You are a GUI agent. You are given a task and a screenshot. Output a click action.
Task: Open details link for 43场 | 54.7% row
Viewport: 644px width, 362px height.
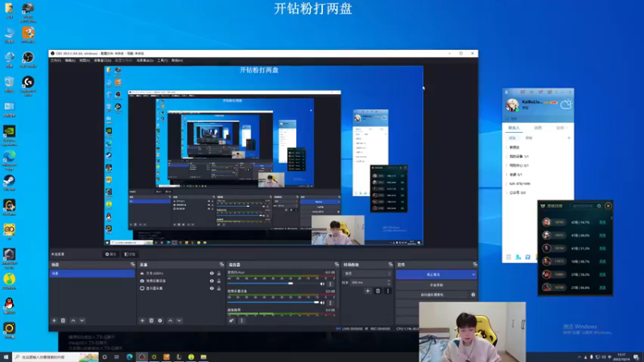point(602,222)
